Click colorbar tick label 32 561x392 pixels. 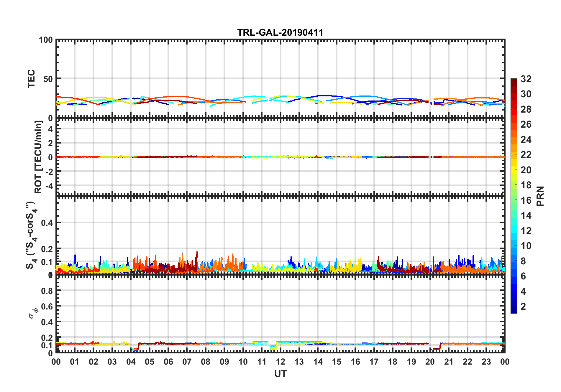(526, 79)
